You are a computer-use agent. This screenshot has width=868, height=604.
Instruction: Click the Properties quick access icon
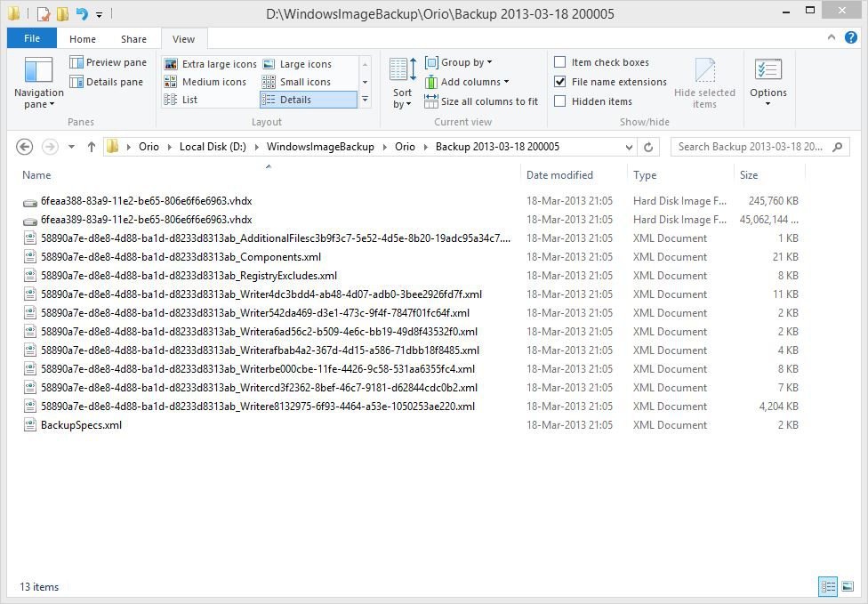coord(44,13)
